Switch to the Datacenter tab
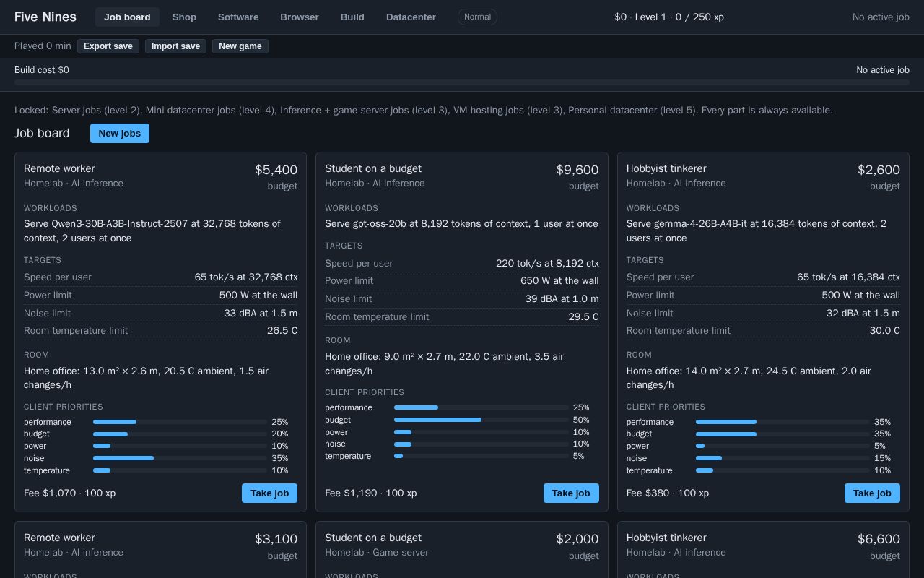924x578 pixels. pyautogui.click(x=411, y=17)
